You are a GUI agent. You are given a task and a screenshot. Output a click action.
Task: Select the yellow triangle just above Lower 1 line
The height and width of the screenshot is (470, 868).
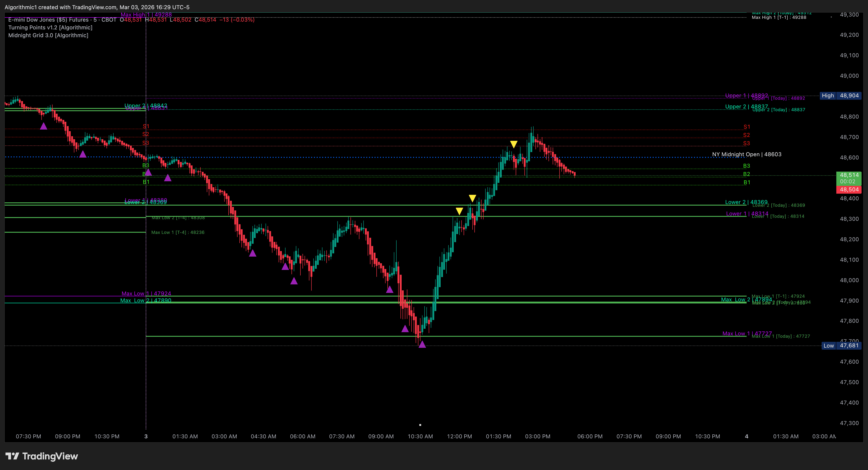(459, 211)
